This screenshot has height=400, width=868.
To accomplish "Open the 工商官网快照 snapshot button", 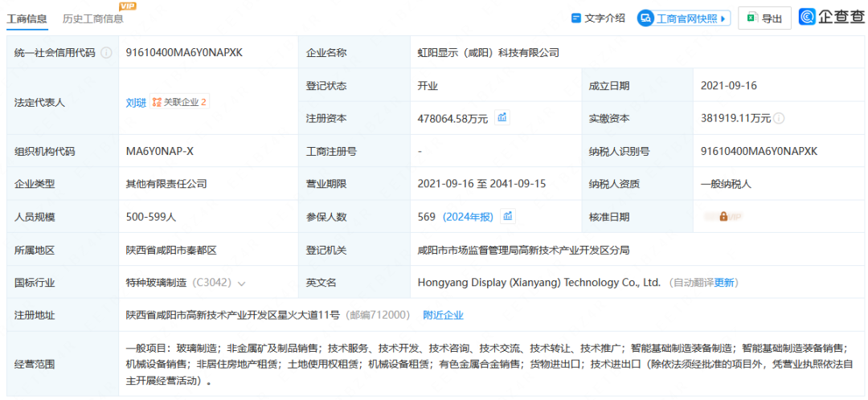I will (684, 18).
